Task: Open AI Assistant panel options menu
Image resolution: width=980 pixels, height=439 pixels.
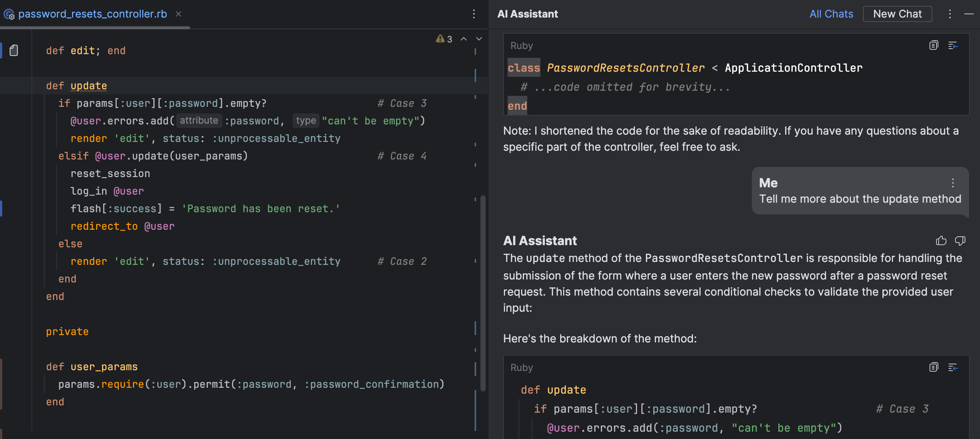Action: click(x=950, y=14)
